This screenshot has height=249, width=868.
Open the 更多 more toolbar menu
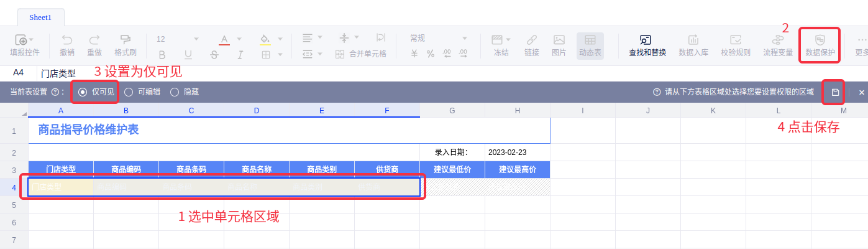point(861,45)
